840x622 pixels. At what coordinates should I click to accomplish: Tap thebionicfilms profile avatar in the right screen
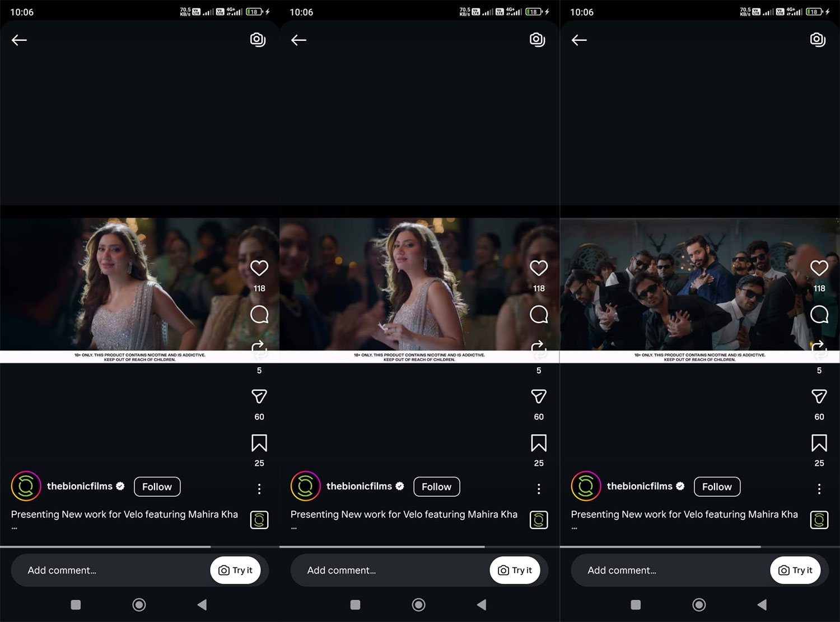pyautogui.click(x=586, y=486)
